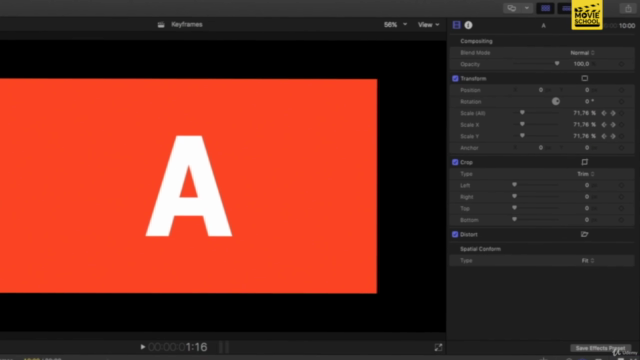Open the Info inspector icon

[468, 25]
